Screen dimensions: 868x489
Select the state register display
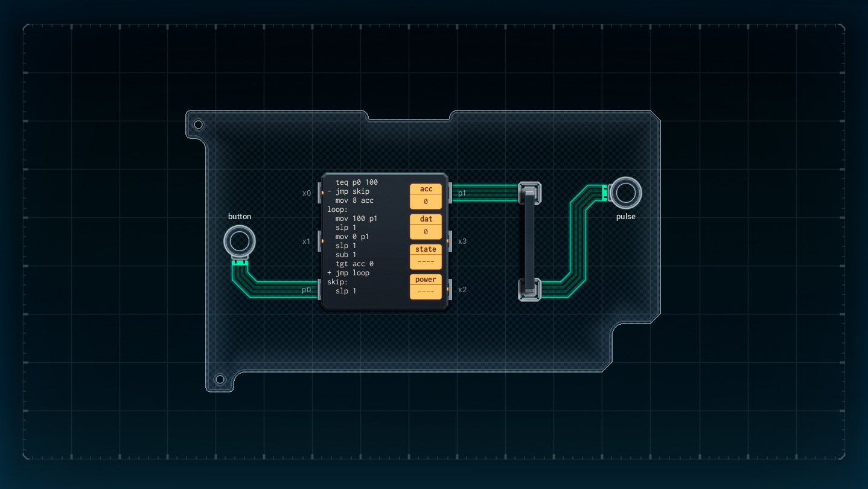(426, 262)
